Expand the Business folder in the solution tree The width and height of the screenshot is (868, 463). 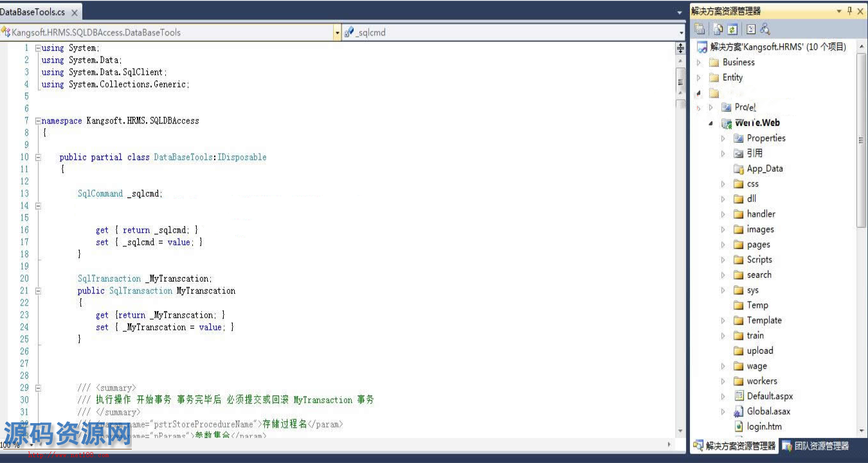[x=699, y=62]
